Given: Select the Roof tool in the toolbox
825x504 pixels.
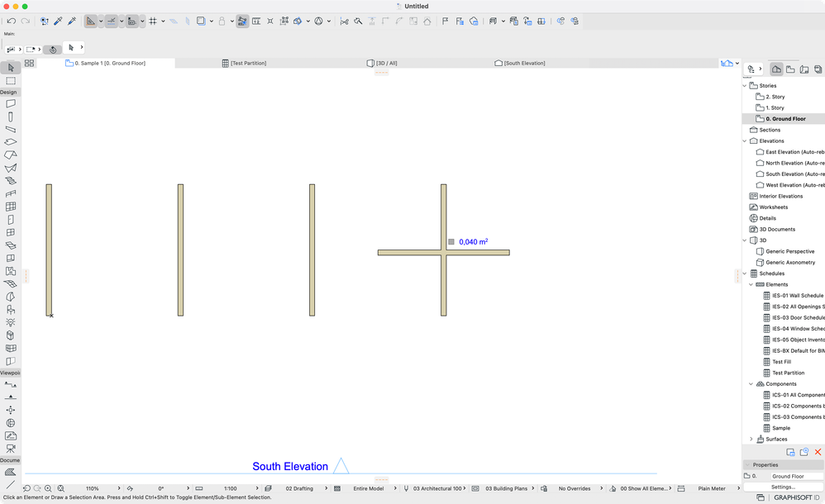Looking at the screenshot, I should point(11,155).
